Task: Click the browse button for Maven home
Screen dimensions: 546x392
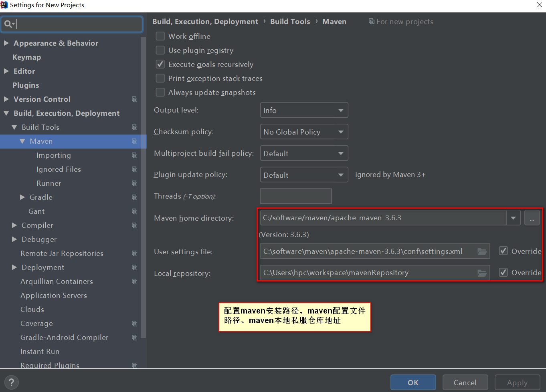Action: click(x=532, y=218)
